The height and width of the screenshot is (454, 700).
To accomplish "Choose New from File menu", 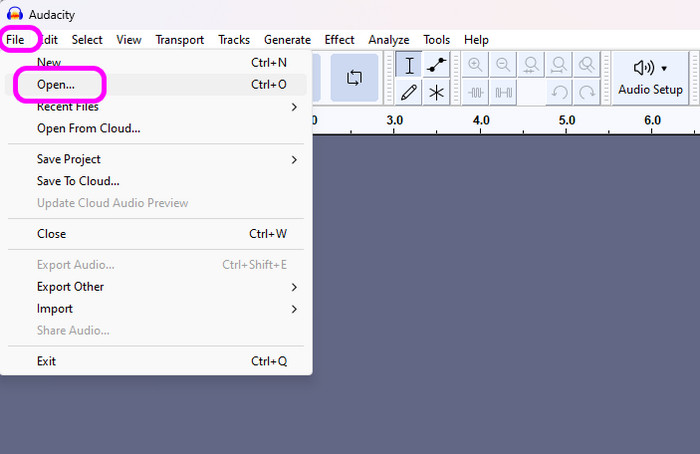I will click(156, 62).
